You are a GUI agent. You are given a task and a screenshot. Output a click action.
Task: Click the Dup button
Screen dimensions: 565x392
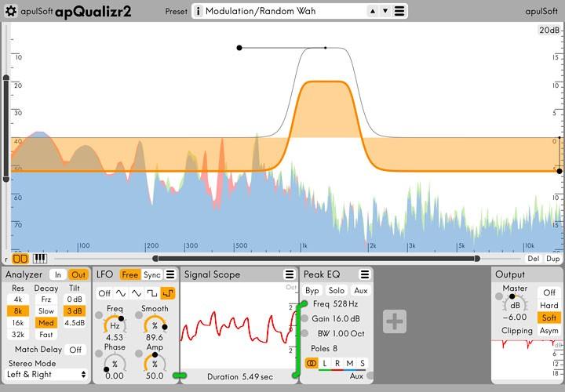click(552, 259)
